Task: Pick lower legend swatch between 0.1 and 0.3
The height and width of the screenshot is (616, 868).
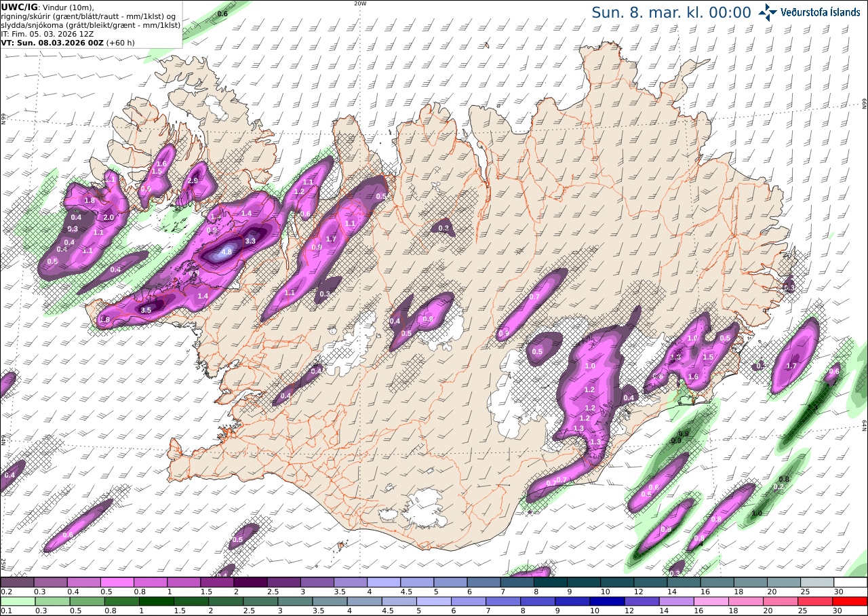Action: tap(17, 601)
